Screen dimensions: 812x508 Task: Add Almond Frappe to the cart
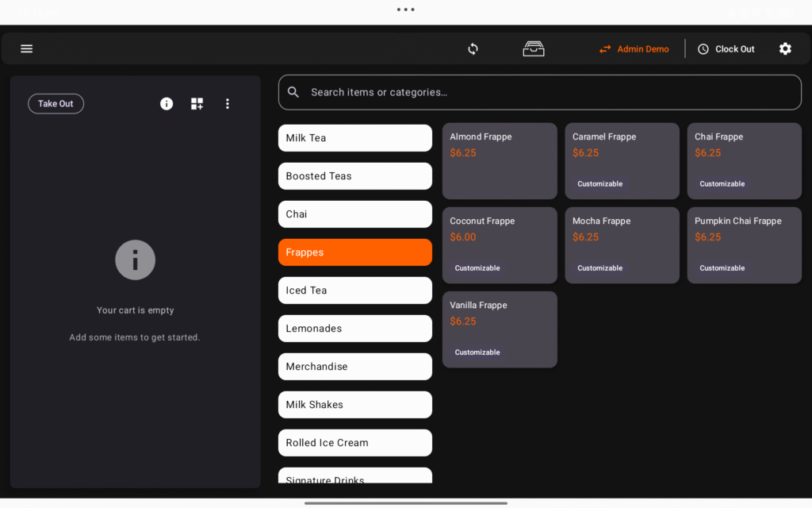click(500, 160)
